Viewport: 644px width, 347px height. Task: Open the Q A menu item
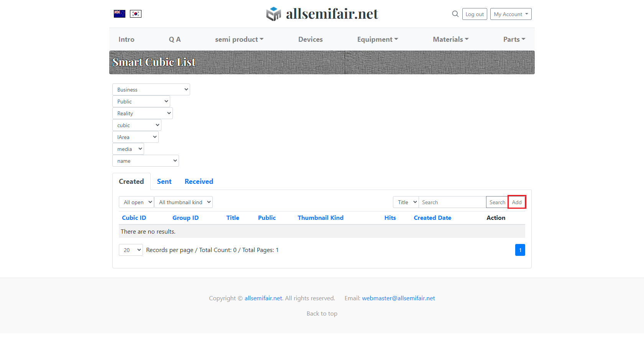pyautogui.click(x=175, y=39)
